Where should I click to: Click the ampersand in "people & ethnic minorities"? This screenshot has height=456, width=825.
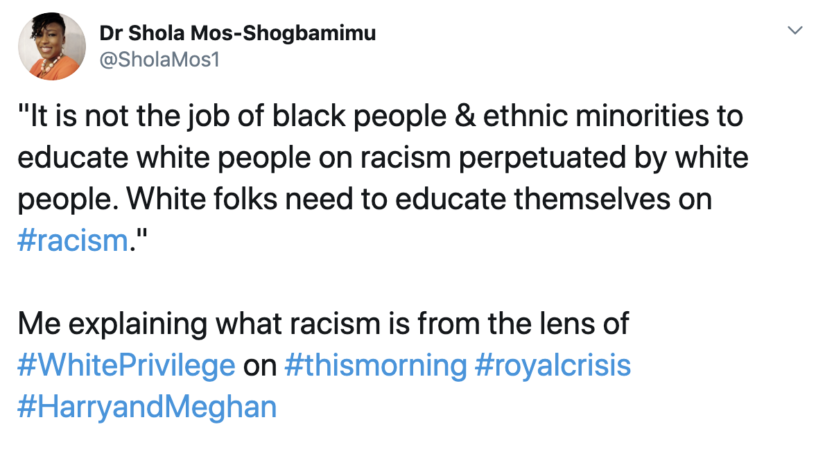point(465,116)
